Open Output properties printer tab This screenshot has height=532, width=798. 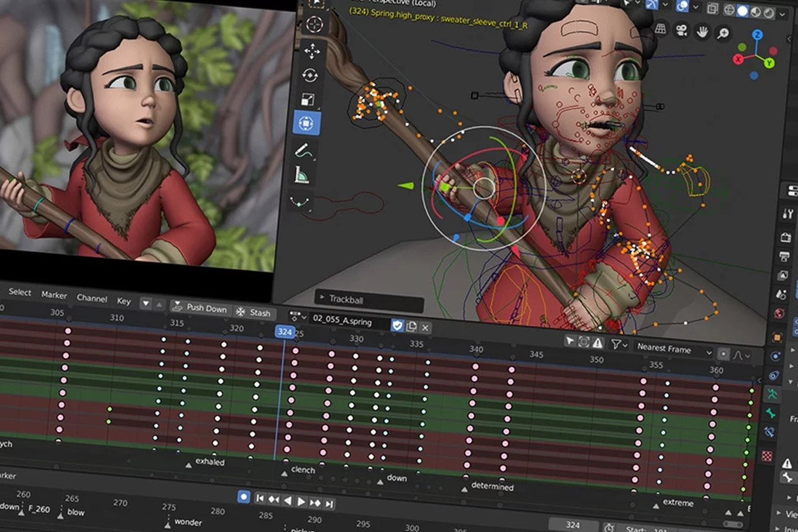(x=785, y=256)
